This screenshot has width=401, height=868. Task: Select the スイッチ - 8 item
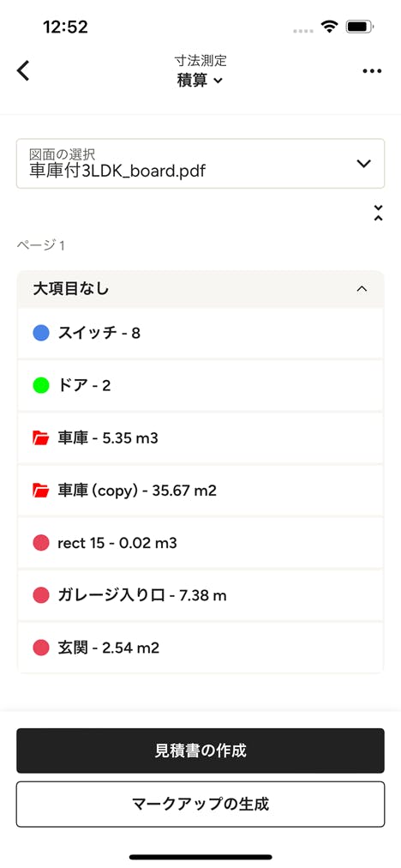pos(200,334)
